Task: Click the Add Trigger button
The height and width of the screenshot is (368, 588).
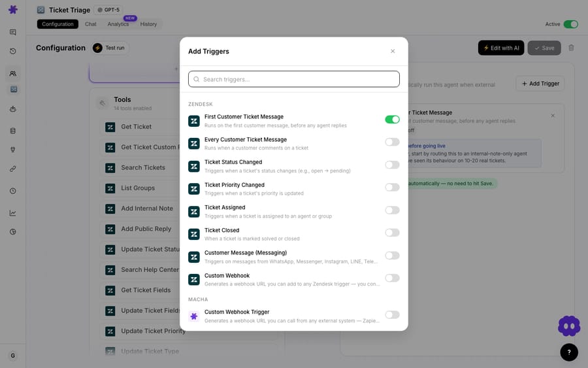Action: (x=540, y=84)
